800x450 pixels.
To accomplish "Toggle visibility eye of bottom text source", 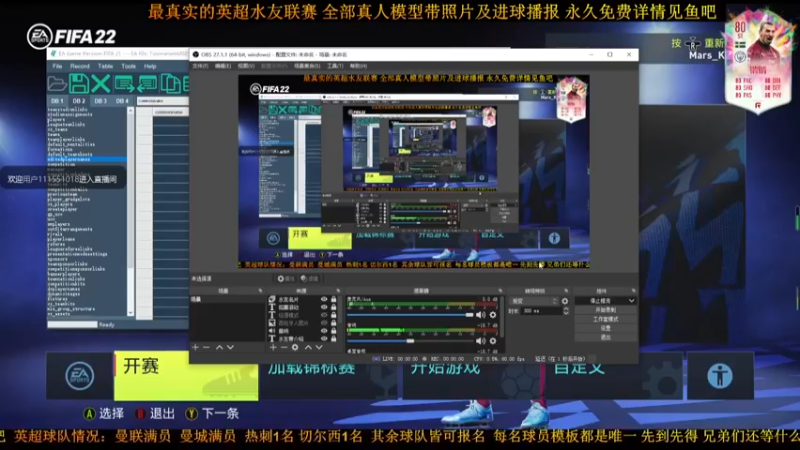I will 324,338.
